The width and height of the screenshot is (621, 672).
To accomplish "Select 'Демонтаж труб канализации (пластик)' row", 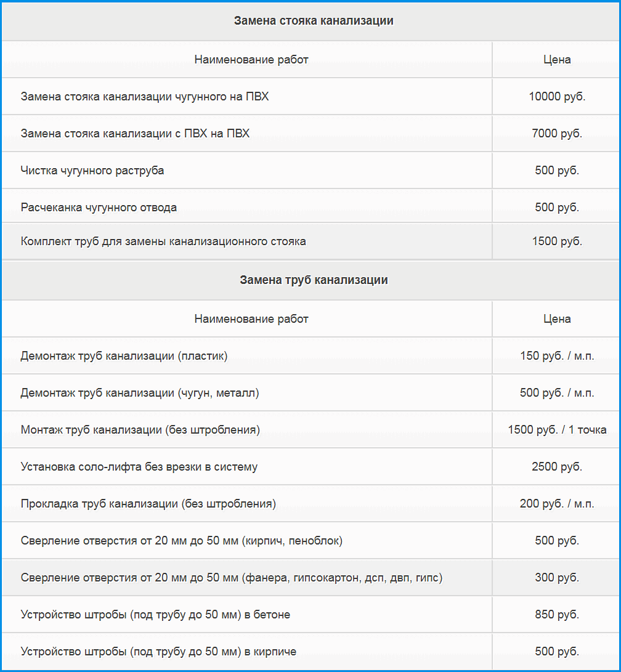I will (x=124, y=356).
